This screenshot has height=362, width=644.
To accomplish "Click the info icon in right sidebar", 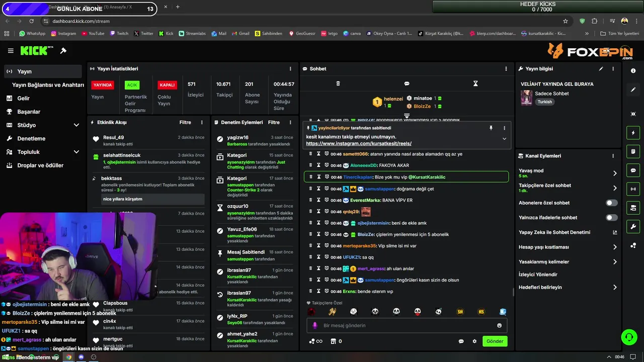I will (x=633, y=71).
